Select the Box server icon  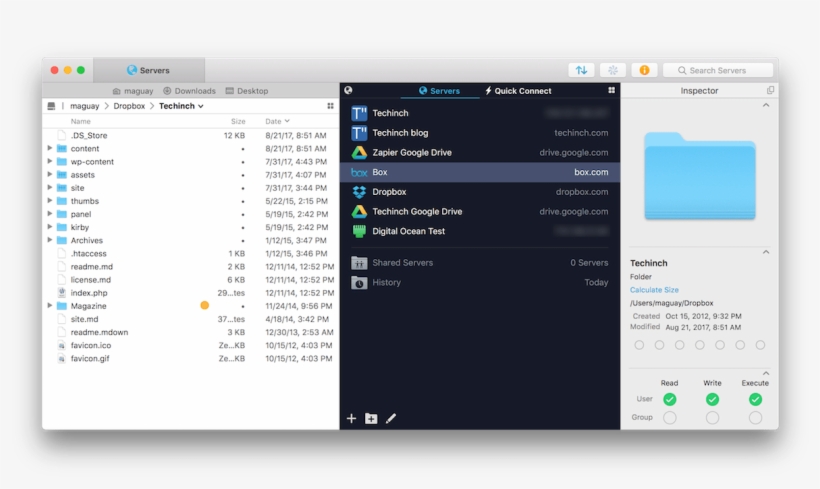tap(359, 172)
